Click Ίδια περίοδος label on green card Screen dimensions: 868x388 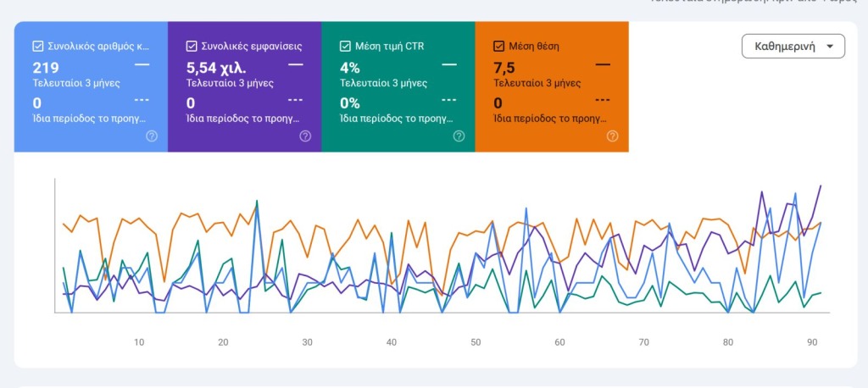(x=397, y=119)
